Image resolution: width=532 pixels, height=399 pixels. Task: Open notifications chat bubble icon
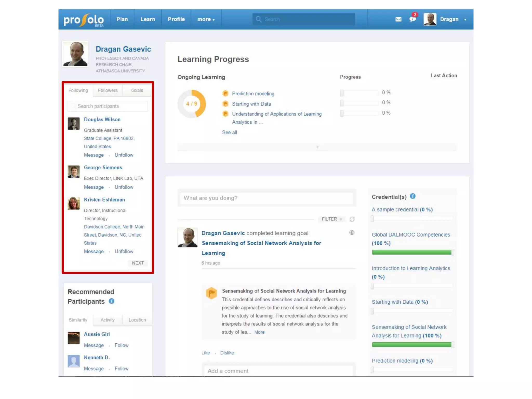413,19
